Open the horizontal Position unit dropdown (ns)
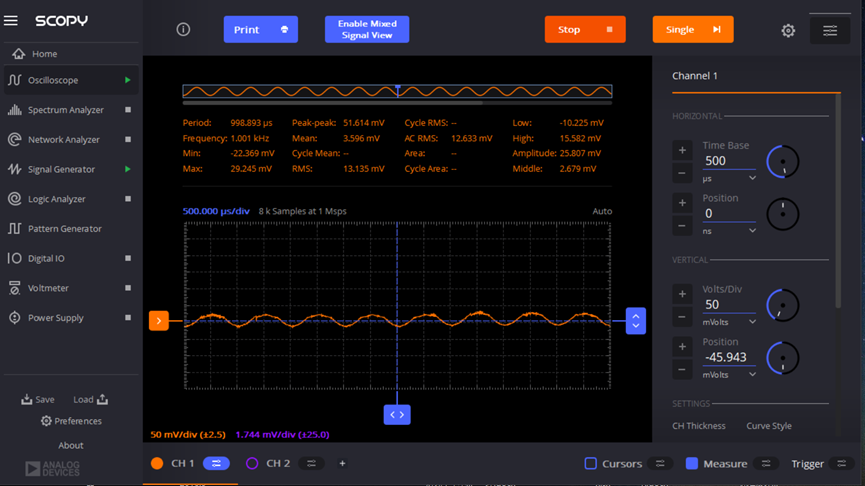This screenshot has width=865, height=486. click(729, 231)
